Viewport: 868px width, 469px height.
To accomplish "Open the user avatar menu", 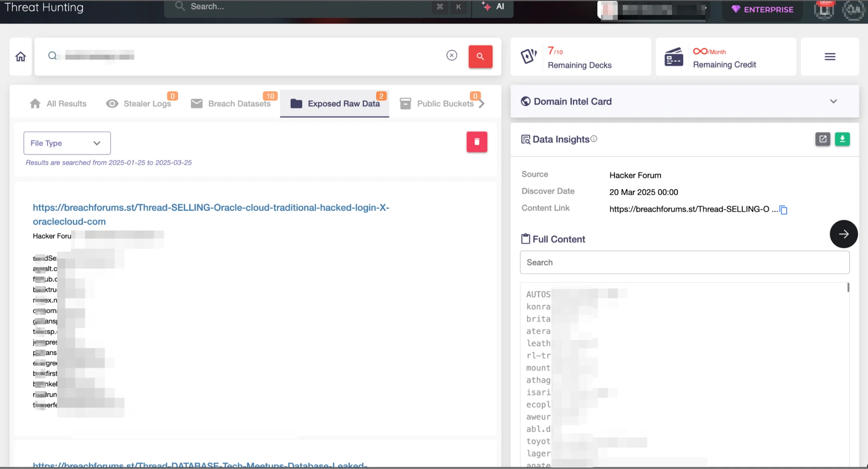I will coord(853,10).
